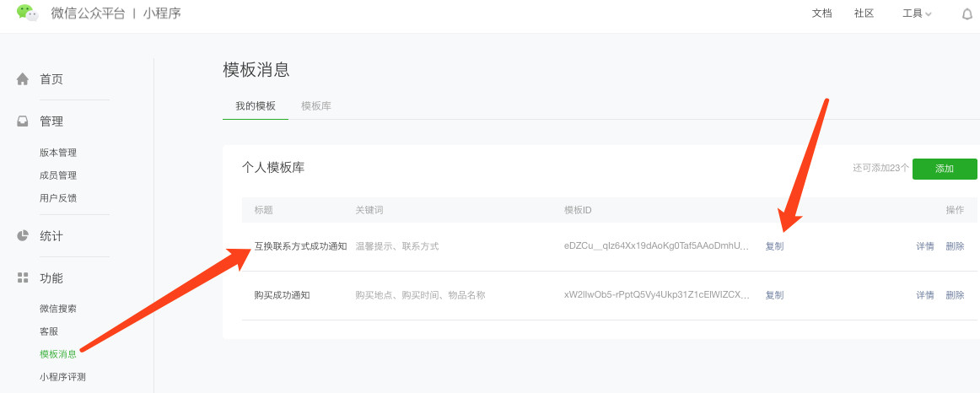
Task: Open 小程序评测 in the sidebar
Action: click(x=62, y=377)
